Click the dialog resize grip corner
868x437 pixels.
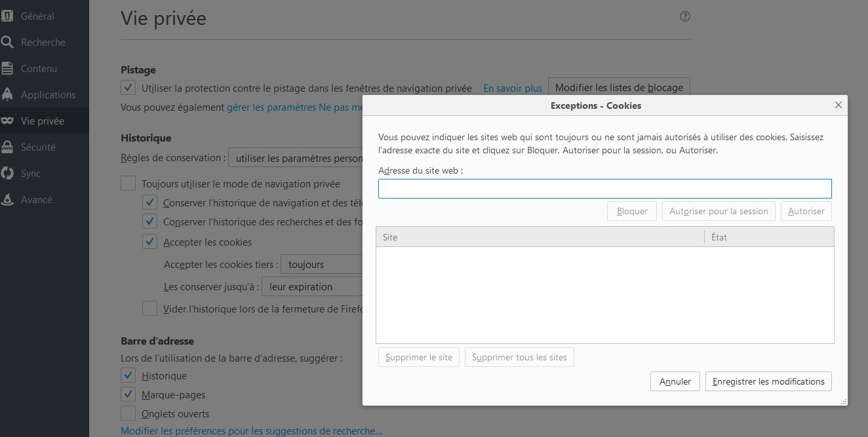[843, 402]
